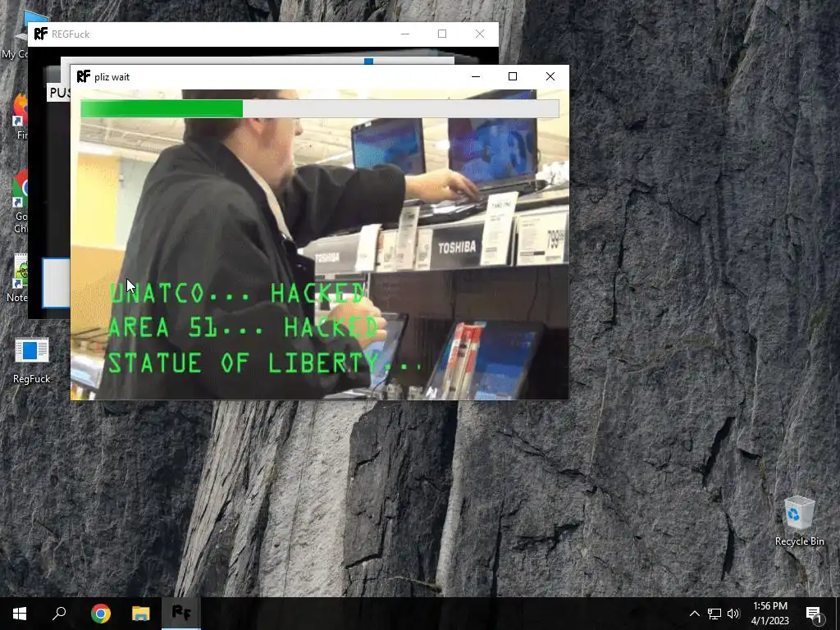Switch to the RegFuck taskbar app
The height and width of the screenshot is (630, 840).
click(x=181, y=614)
